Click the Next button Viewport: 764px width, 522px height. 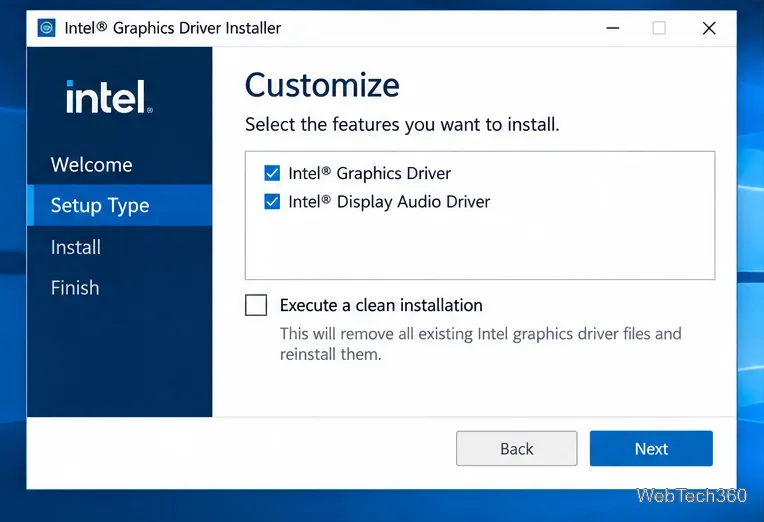point(651,448)
